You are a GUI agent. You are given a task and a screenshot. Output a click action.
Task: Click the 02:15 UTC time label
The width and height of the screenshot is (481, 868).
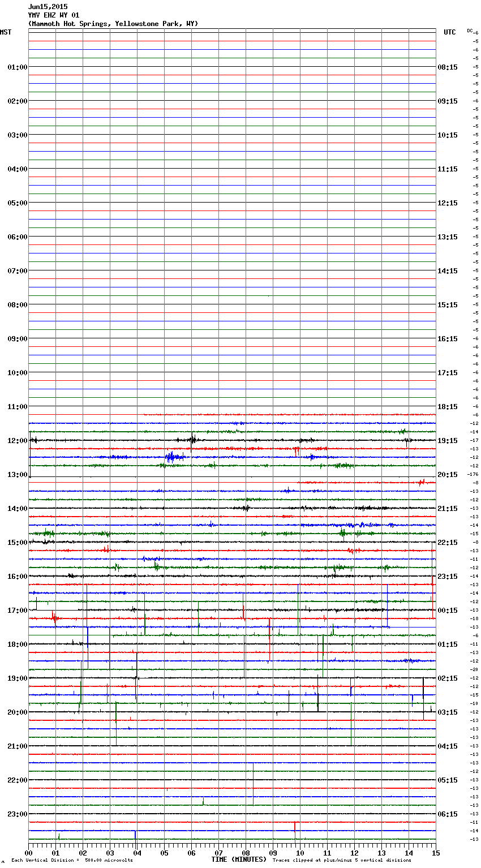tap(448, 678)
